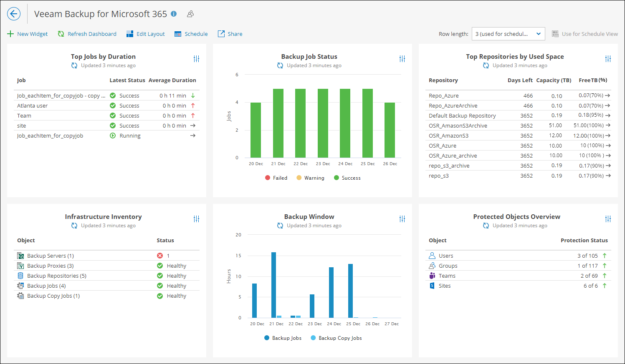Click the arrow for OSR_AmazonS3 row
Viewport: 625px width, 364px height.
[x=608, y=136]
